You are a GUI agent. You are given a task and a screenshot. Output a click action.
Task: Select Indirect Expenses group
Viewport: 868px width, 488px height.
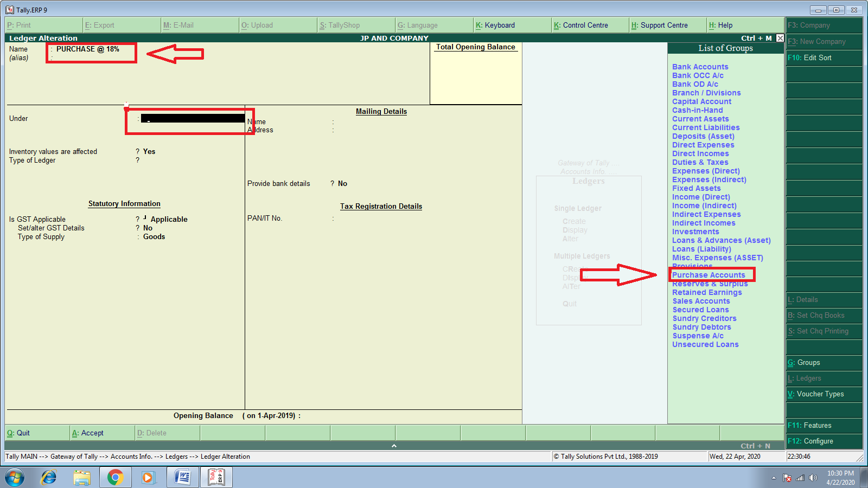[x=706, y=214]
